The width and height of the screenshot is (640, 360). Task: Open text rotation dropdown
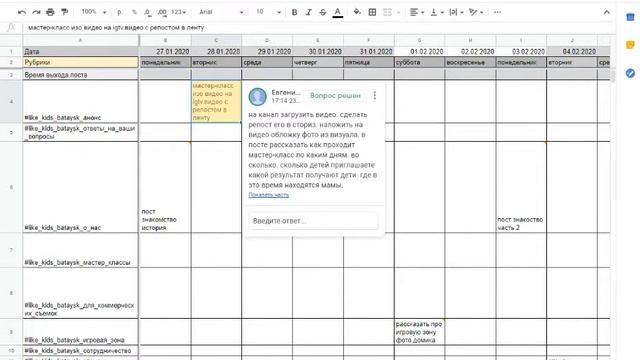(x=476, y=12)
